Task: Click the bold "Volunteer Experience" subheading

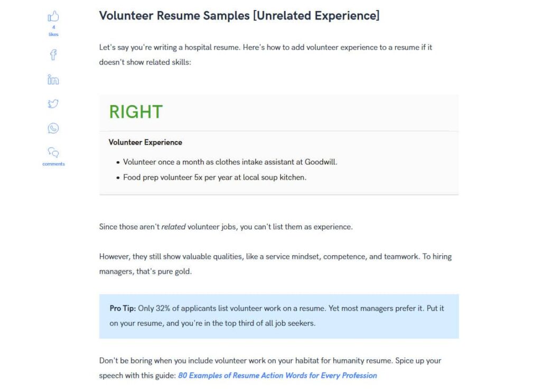Action: tap(145, 142)
